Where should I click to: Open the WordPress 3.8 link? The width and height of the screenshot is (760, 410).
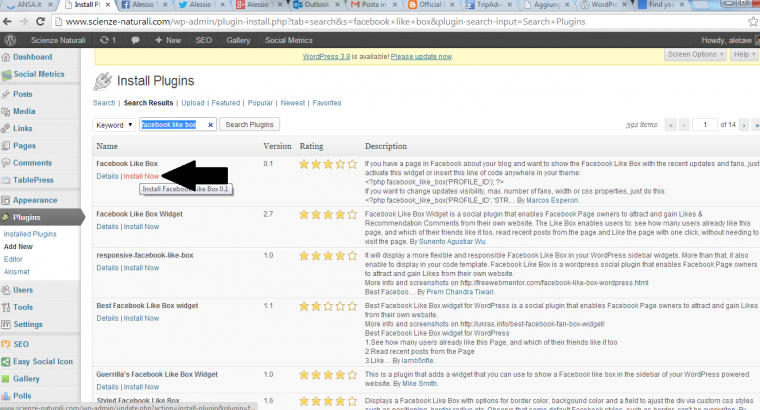(326, 56)
